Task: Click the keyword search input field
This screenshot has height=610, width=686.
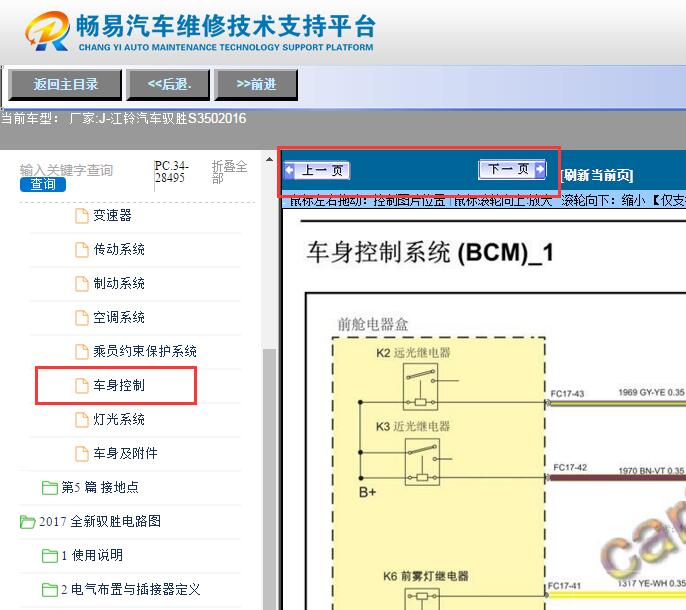Action: coord(66,170)
